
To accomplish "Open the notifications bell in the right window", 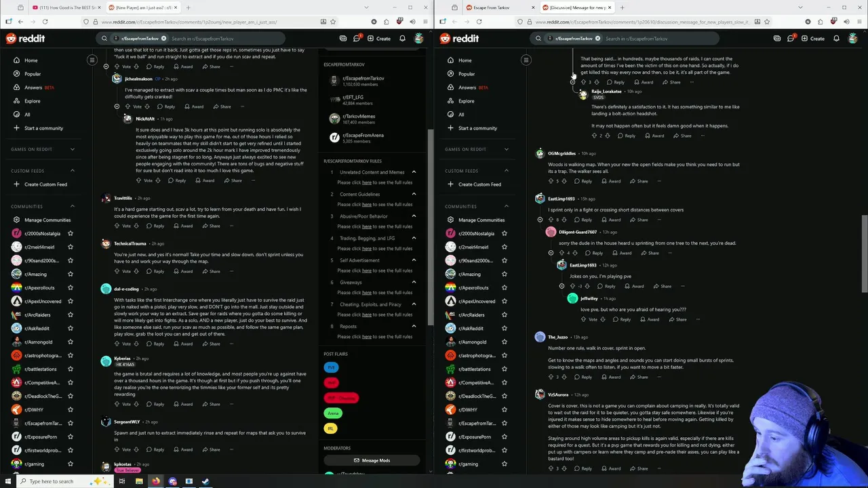I will (837, 39).
